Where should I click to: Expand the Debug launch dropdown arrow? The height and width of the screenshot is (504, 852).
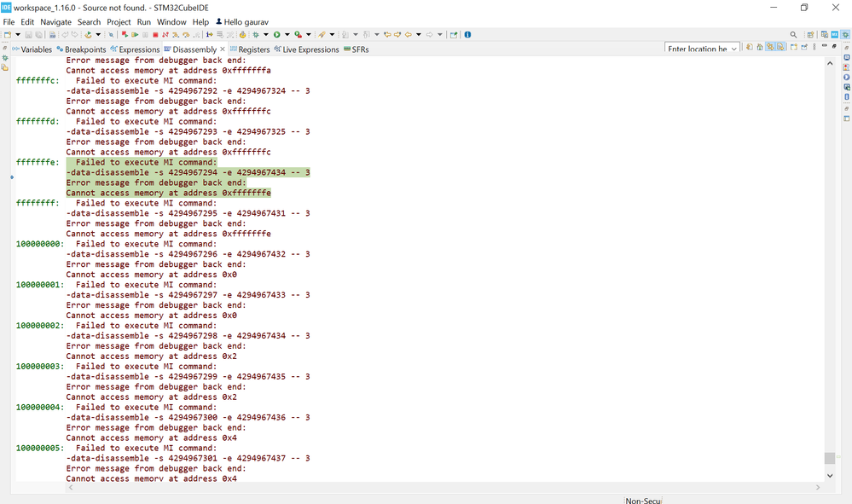(x=266, y=35)
